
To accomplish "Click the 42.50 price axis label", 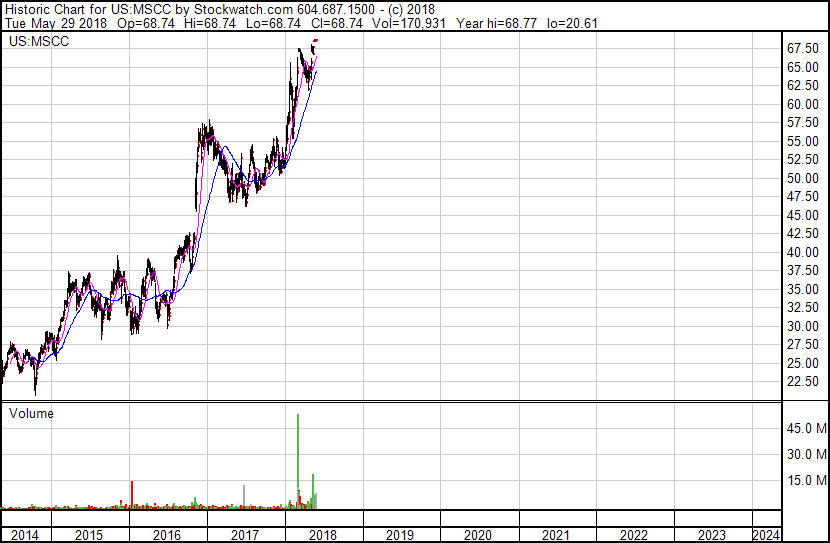I will click(803, 233).
